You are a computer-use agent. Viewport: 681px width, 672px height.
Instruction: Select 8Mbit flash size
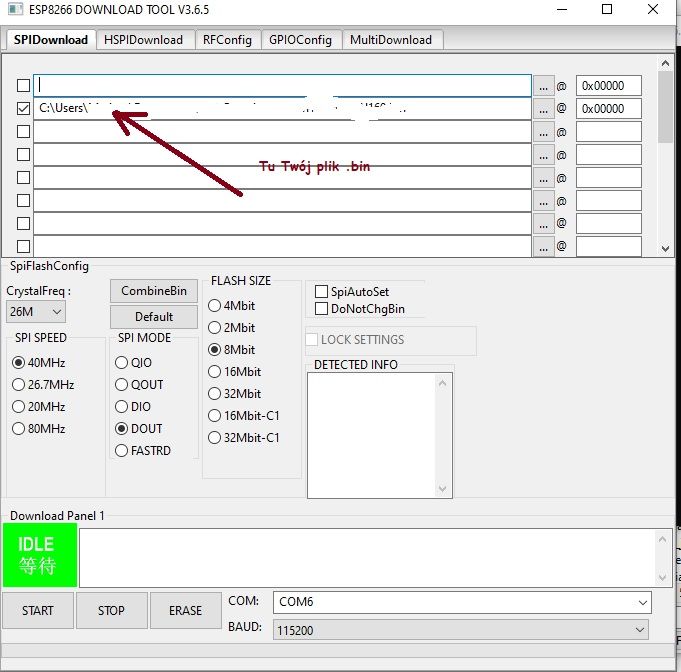[231, 350]
